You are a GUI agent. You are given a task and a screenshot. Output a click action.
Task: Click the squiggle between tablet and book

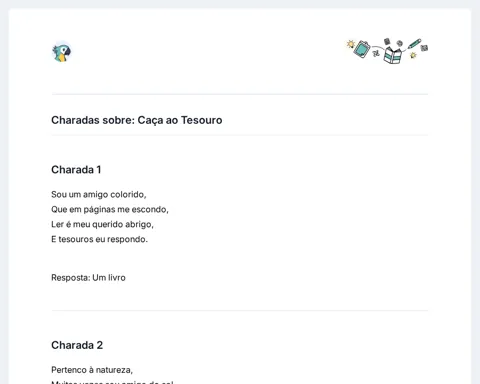377,51
